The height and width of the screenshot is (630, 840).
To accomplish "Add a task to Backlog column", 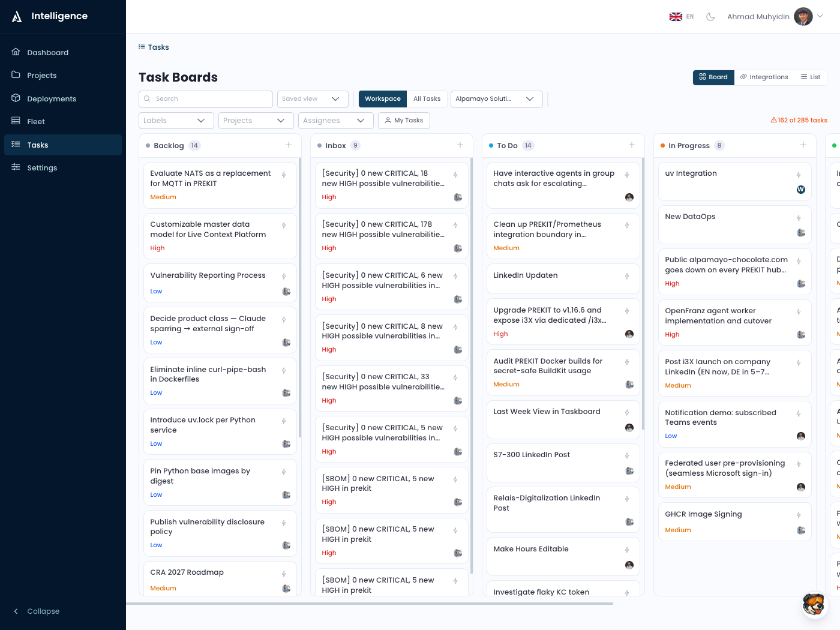I will coord(289,145).
